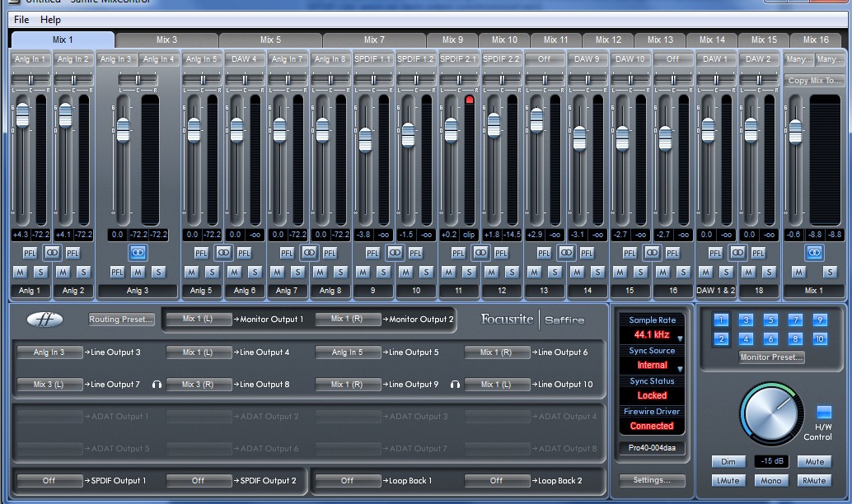
Task: Open the SPDIF 1.1 input selector
Action: [372, 58]
